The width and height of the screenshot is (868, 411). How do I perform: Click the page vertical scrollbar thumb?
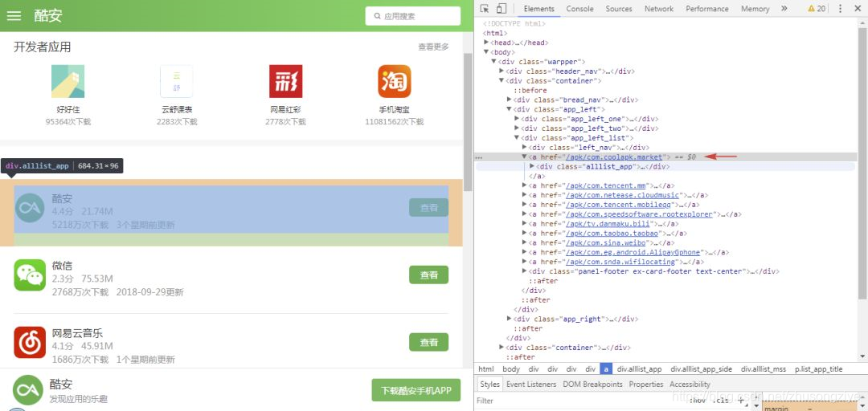coord(468,122)
